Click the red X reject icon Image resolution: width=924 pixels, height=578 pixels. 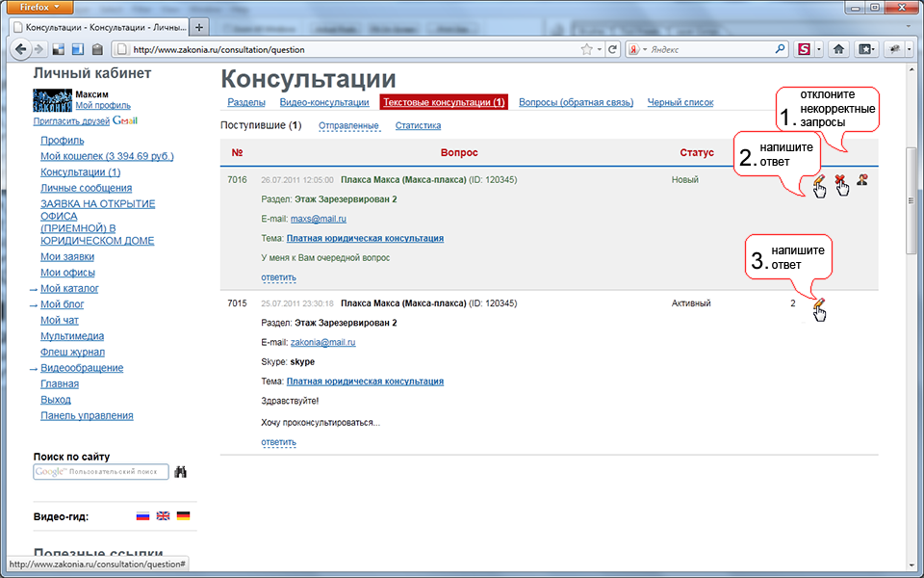839,180
